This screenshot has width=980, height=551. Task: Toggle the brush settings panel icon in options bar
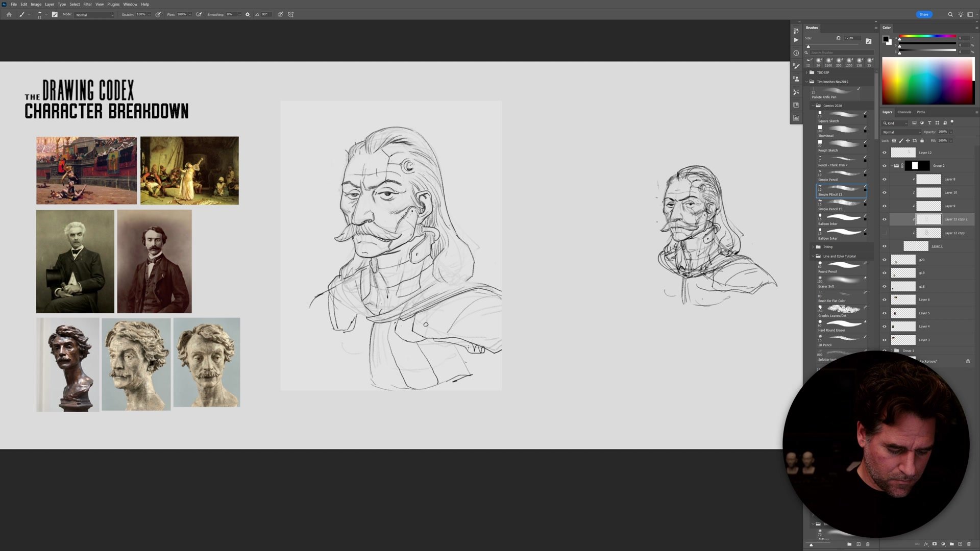[x=55, y=15]
